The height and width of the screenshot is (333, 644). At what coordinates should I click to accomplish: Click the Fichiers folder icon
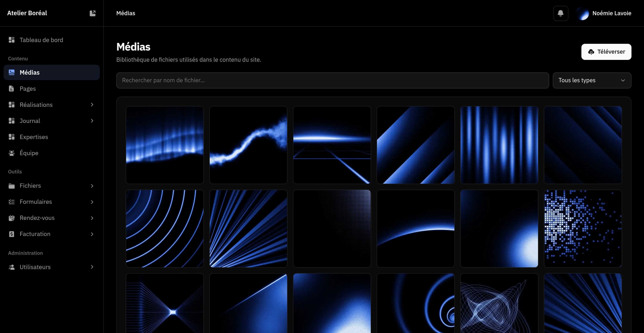(11, 186)
